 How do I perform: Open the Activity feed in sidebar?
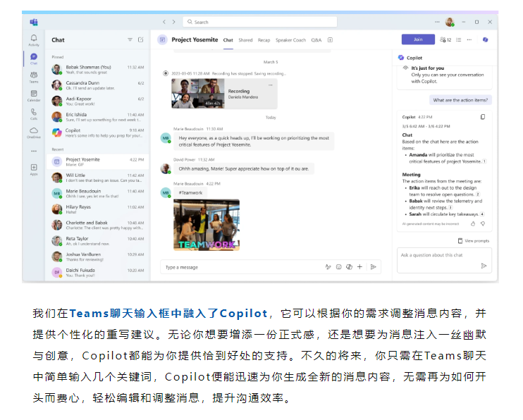34,40
